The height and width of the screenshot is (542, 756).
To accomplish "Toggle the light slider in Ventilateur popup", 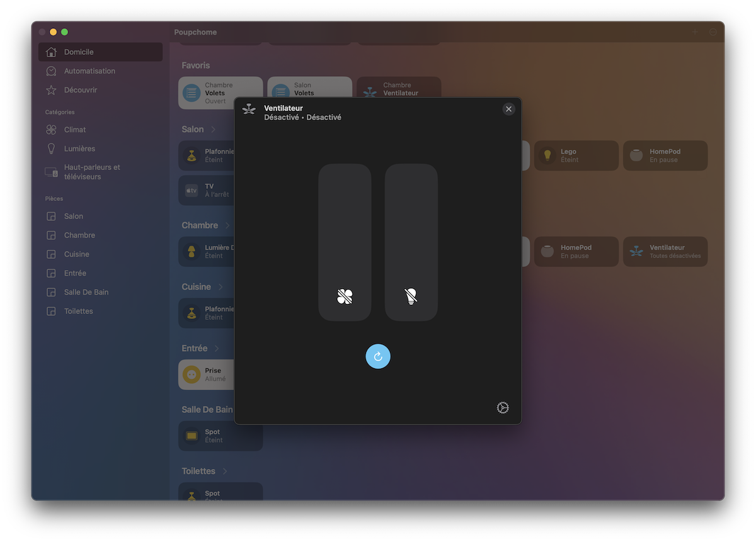I will coord(411,242).
